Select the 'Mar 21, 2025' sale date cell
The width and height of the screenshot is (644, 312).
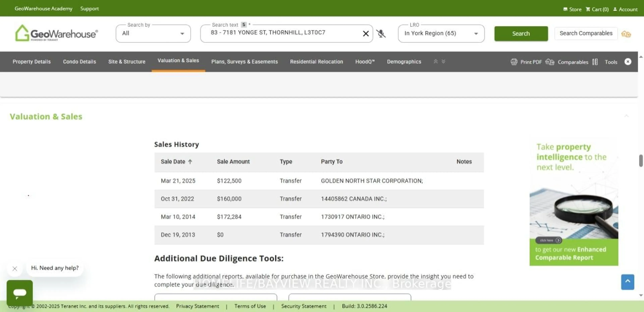pyautogui.click(x=178, y=181)
